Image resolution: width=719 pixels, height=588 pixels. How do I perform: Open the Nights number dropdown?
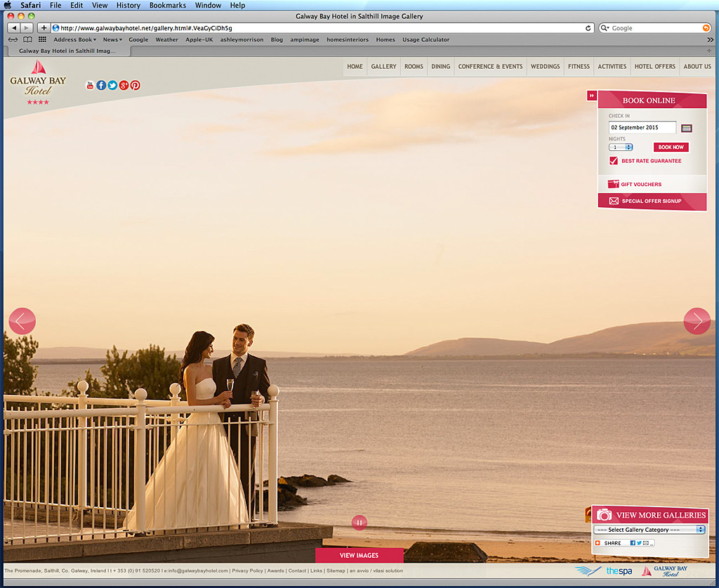[621, 148]
